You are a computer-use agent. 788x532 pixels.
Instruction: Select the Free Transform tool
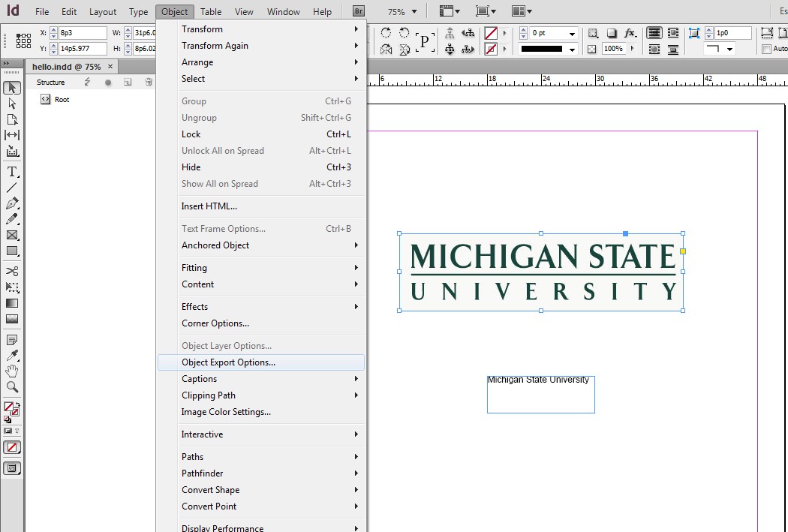click(12, 287)
